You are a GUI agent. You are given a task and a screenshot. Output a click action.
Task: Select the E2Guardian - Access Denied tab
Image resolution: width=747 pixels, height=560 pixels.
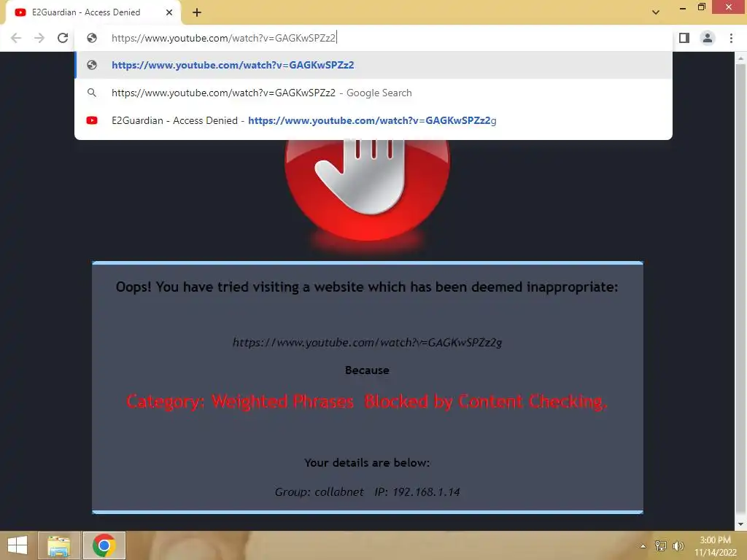pos(93,12)
